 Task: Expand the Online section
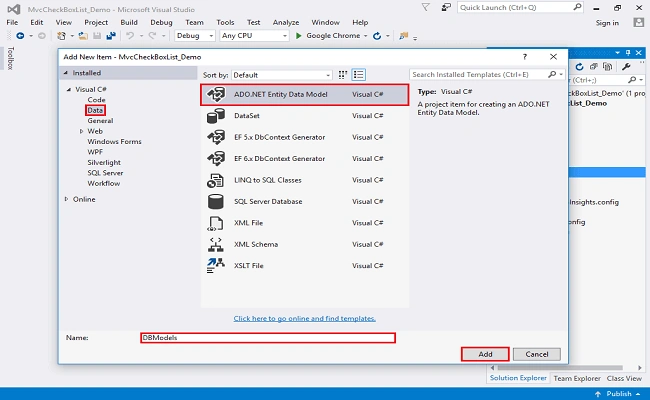[x=66, y=199]
